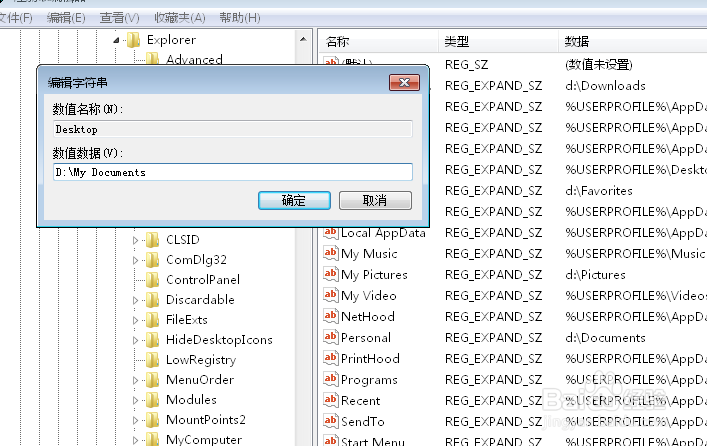Cancel the string edit with 取消

pos(375,200)
